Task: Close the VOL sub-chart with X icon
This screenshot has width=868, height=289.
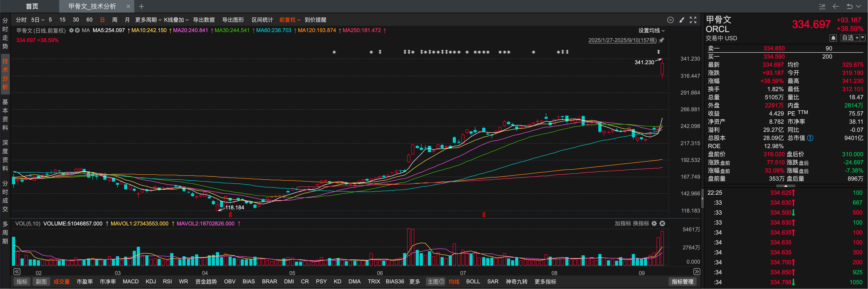Action: [662, 223]
